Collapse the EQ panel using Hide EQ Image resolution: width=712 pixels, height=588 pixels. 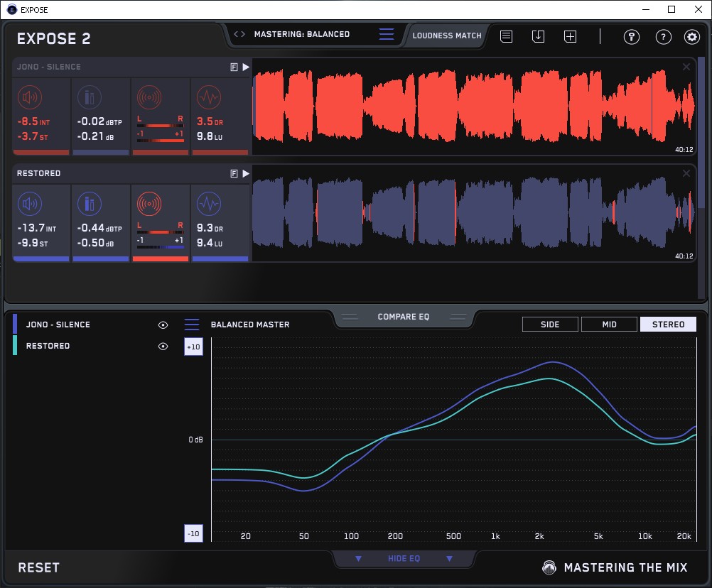404,559
